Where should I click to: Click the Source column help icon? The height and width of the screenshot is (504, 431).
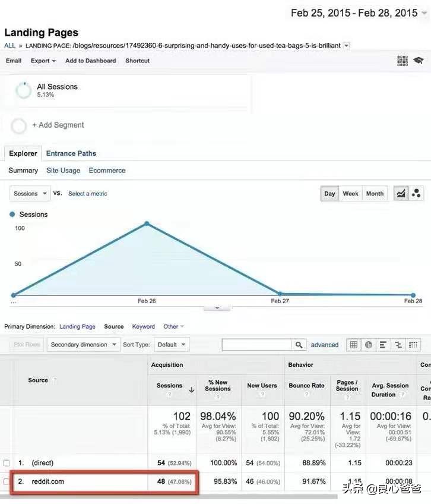click(55, 380)
